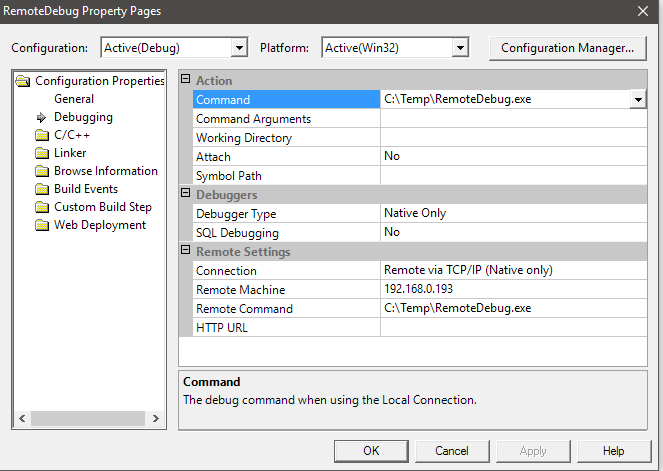
Task: Open the Configuration dropdown
Action: pos(239,48)
